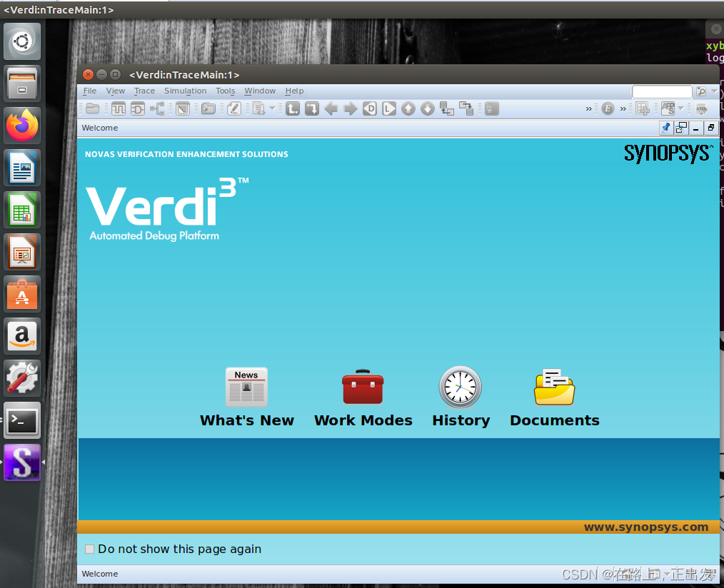The width and height of the screenshot is (724, 588).
Task: Open the Window menu
Action: coord(260,91)
